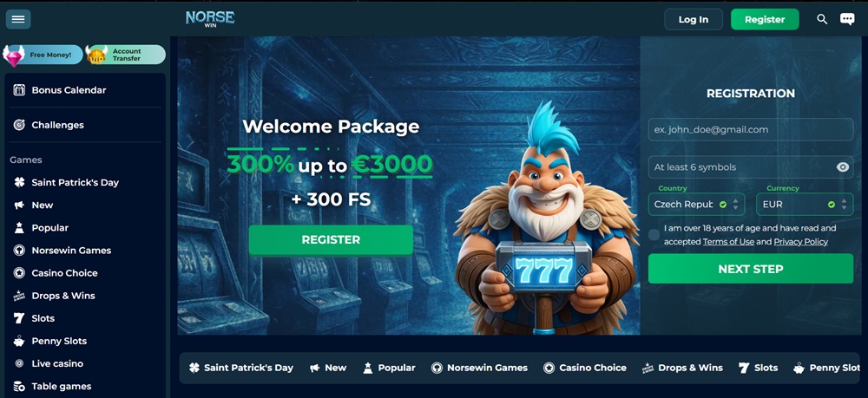Toggle password visibility eye icon
The image size is (868, 398).
tap(843, 167)
